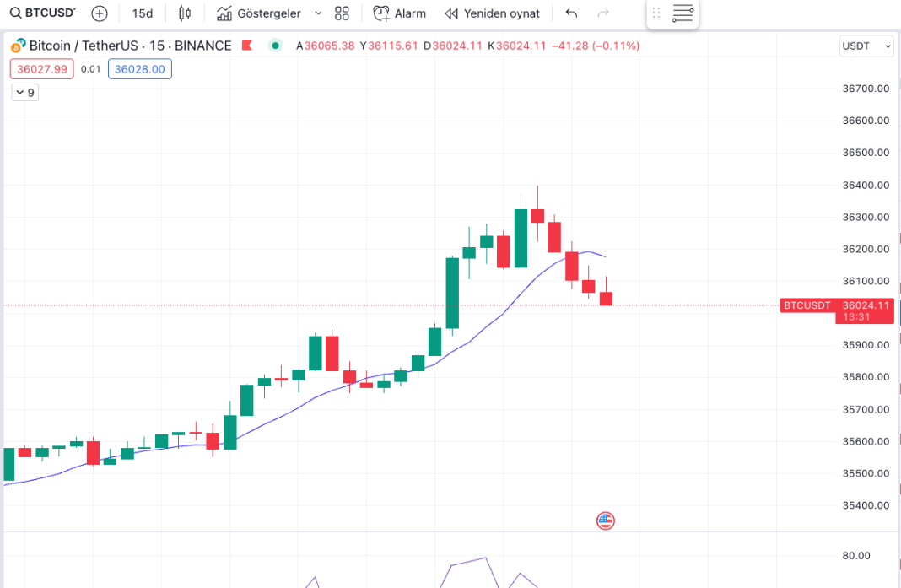901x588 pixels.
Task: Create an Alarm alert
Action: [400, 13]
